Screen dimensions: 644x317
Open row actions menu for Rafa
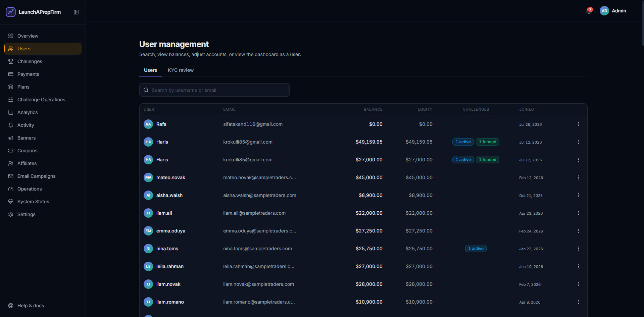(x=578, y=124)
